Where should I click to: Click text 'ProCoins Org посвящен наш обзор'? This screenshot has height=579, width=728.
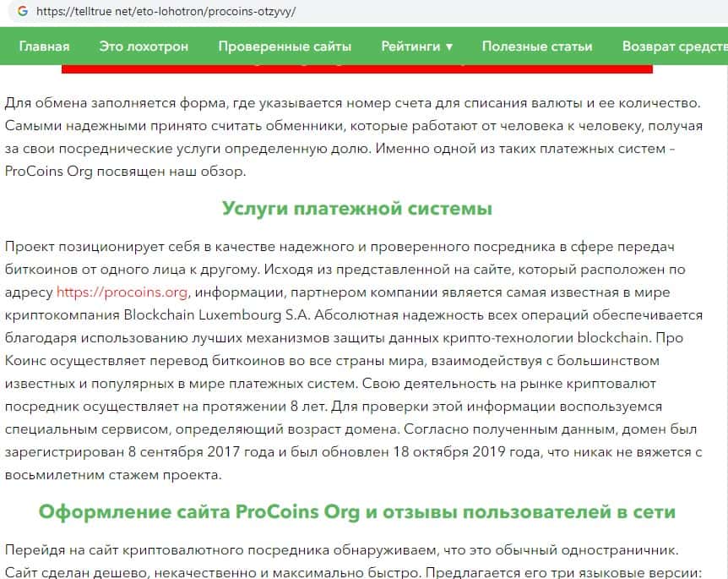tap(125, 172)
